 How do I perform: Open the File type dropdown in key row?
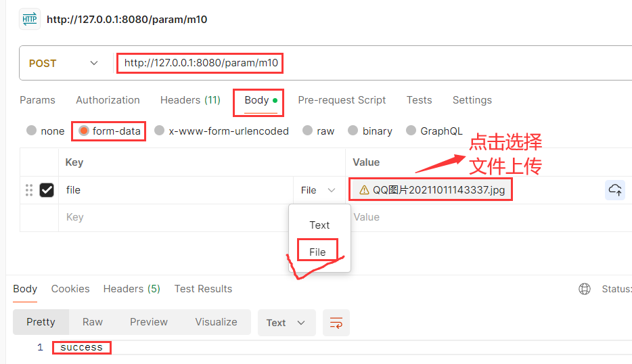[x=318, y=190]
